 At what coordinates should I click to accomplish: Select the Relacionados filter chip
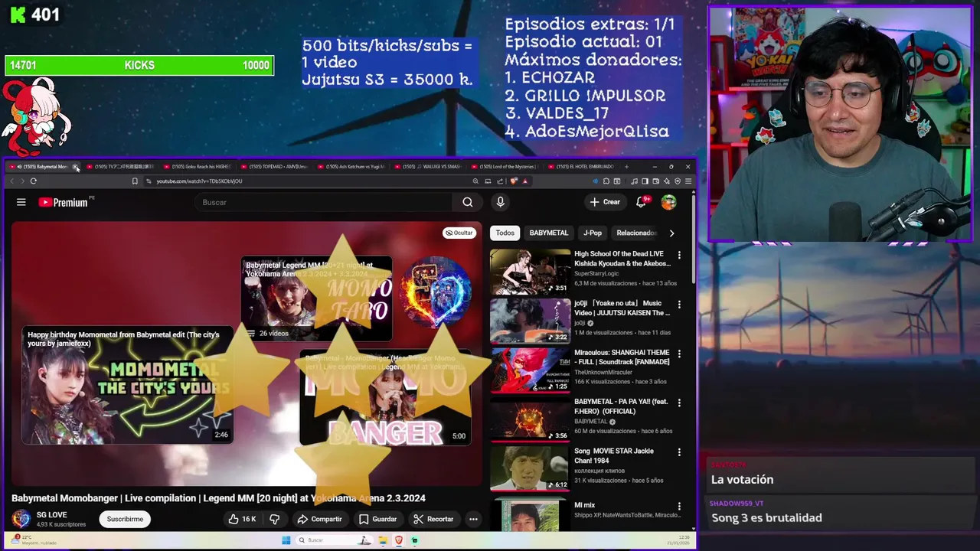pyautogui.click(x=636, y=233)
